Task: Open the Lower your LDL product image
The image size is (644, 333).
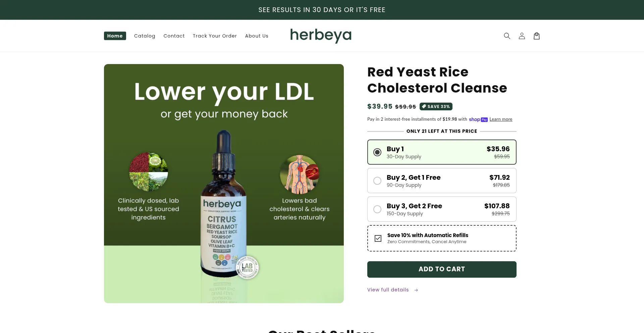Action: (224, 183)
